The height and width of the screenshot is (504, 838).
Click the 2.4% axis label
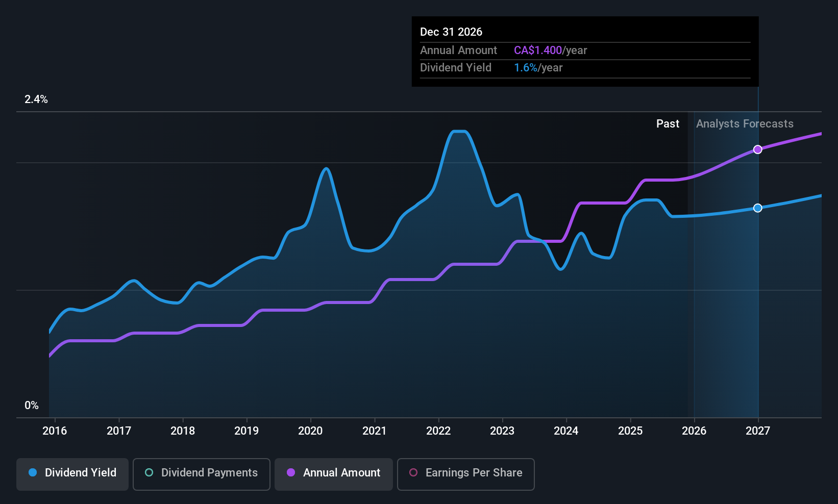pyautogui.click(x=36, y=99)
